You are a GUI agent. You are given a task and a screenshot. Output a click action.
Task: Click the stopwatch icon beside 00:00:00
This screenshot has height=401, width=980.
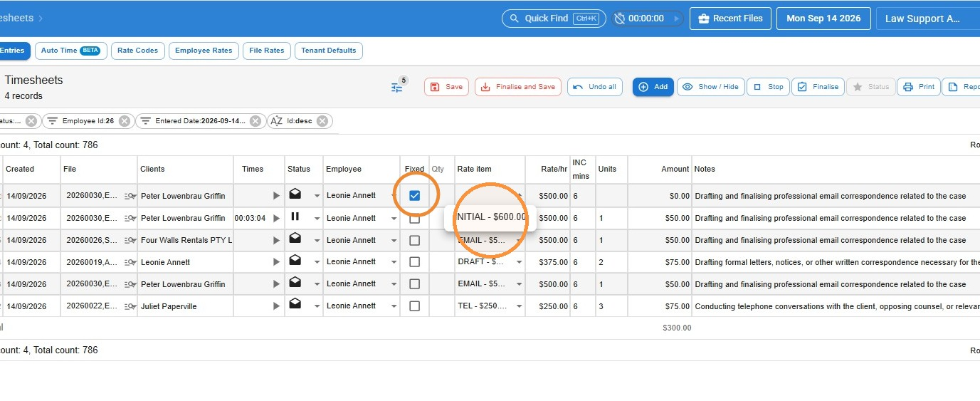pos(620,19)
